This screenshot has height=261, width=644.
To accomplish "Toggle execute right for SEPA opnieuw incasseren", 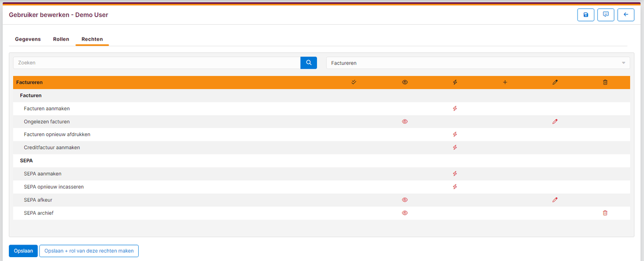I will [455, 187].
